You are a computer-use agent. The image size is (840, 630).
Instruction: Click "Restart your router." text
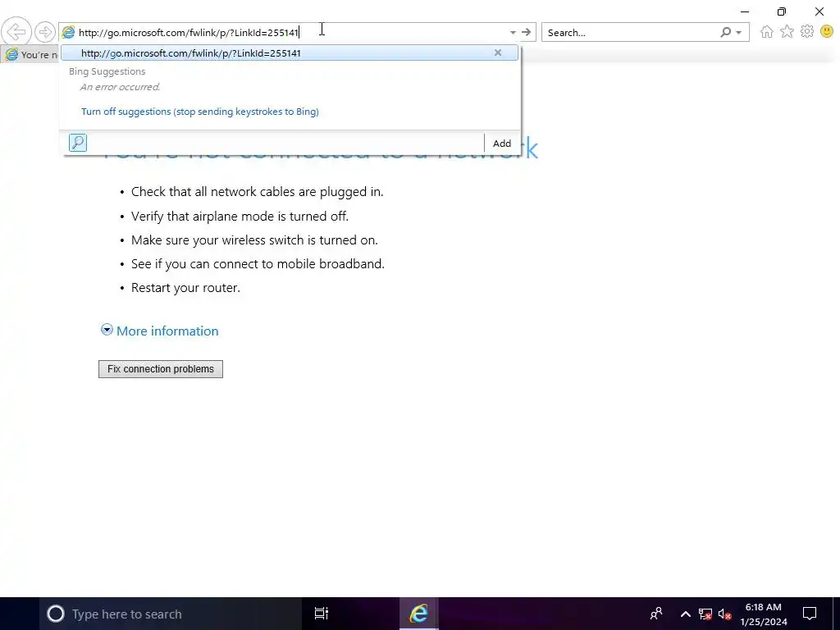[x=185, y=288]
